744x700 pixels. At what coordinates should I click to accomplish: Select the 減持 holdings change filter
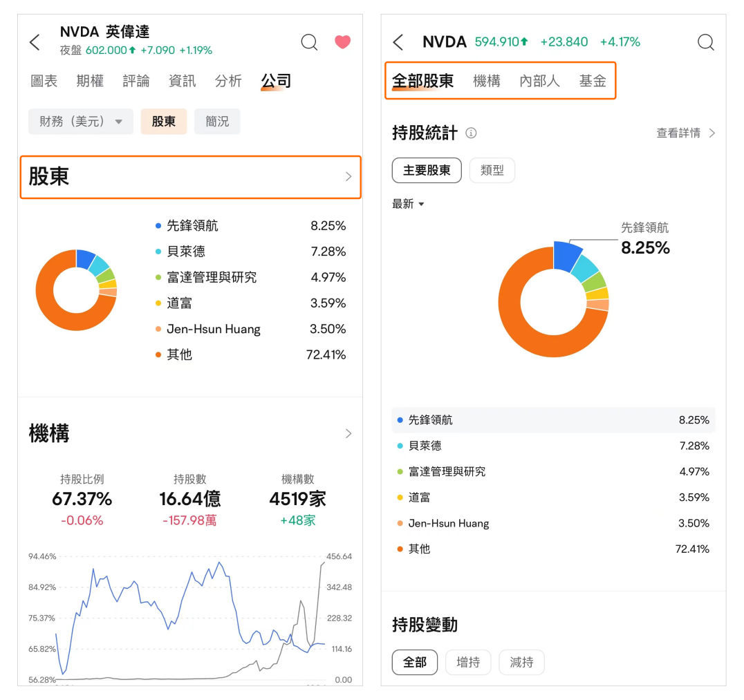[x=521, y=662]
